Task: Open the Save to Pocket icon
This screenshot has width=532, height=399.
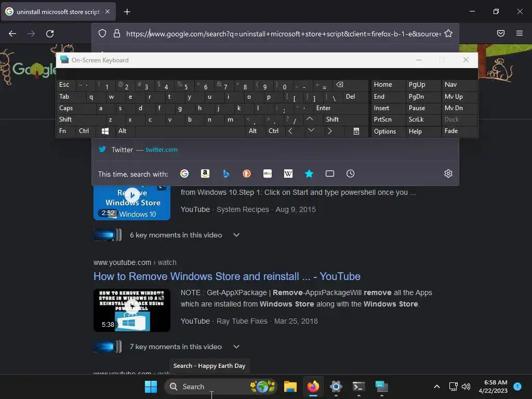Action: click(x=501, y=33)
